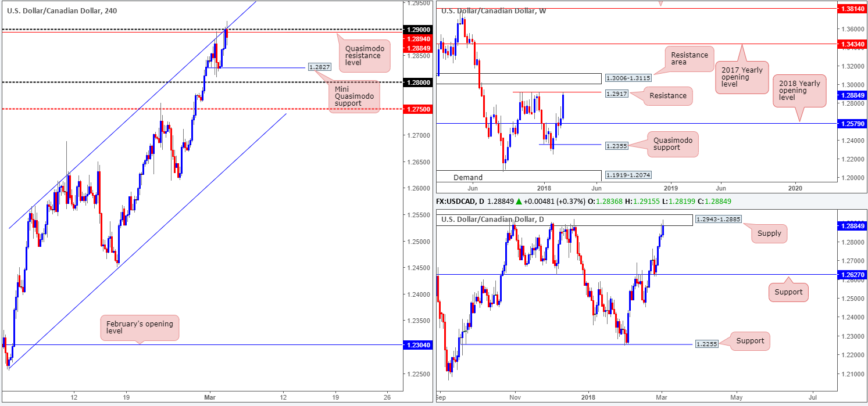Click the 1.22500 axis value on the 240 chart
The height and width of the screenshot is (406, 868).
click(420, 373)
